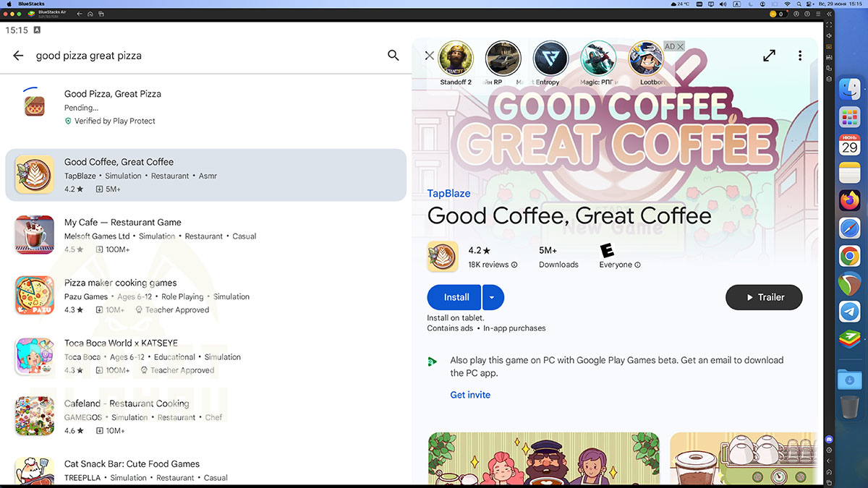Tap the Toca Boca World app icon

[x=35, y=356]
